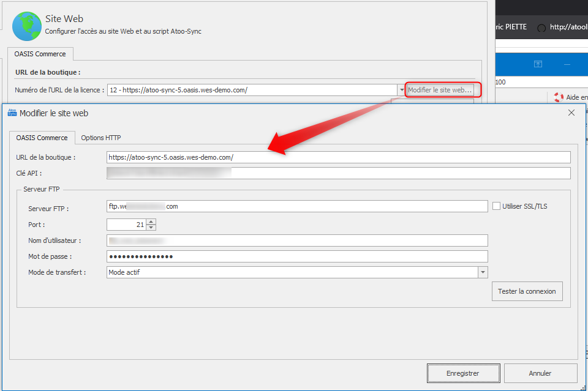The image size is (588, 391).
Task: Select OASIS Commerce tab in Site Web window
Action: click(x=40, y=54)
